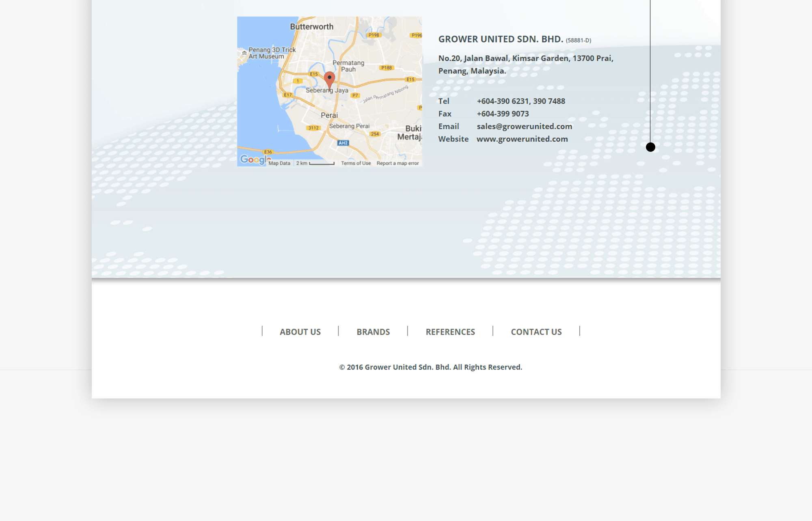Click the GROWER UNITED SDN. BHD. heading
Viewport: 812px width, 521px height.
click(x=501, y=39)
